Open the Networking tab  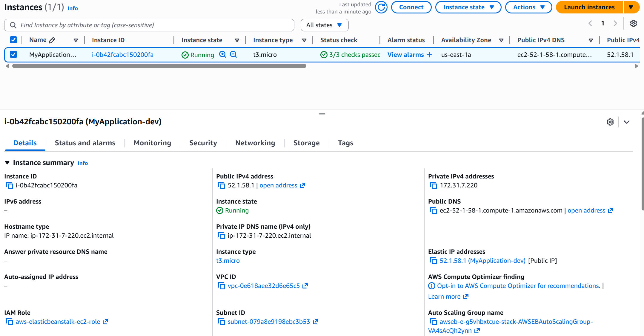click(255, 143)
